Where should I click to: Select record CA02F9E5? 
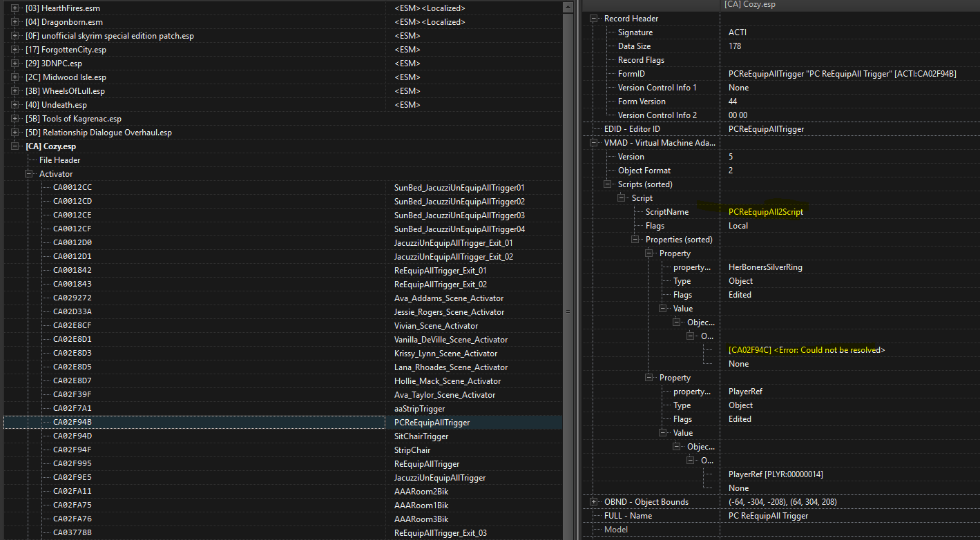(x=73, y=478)
